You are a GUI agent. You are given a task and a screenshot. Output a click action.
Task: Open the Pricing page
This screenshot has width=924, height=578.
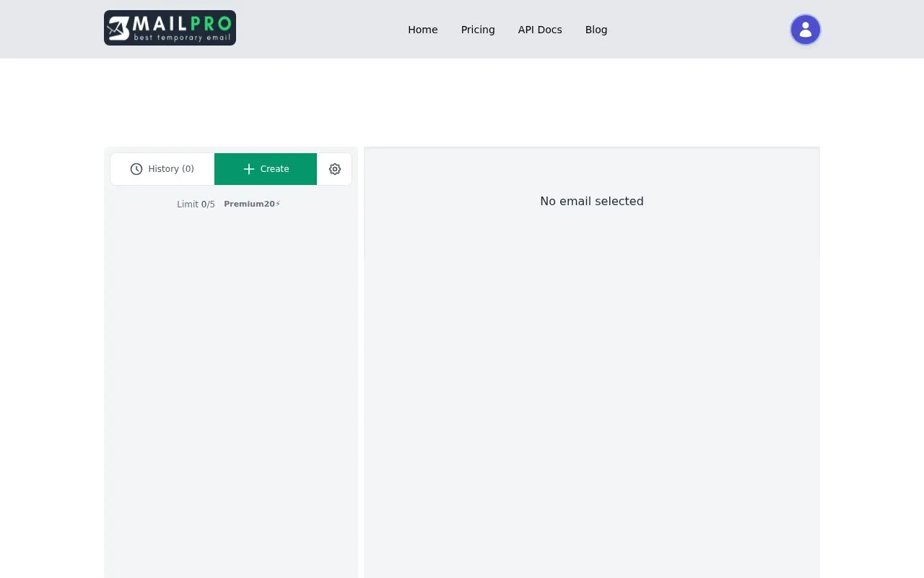(x=478, y=30)
